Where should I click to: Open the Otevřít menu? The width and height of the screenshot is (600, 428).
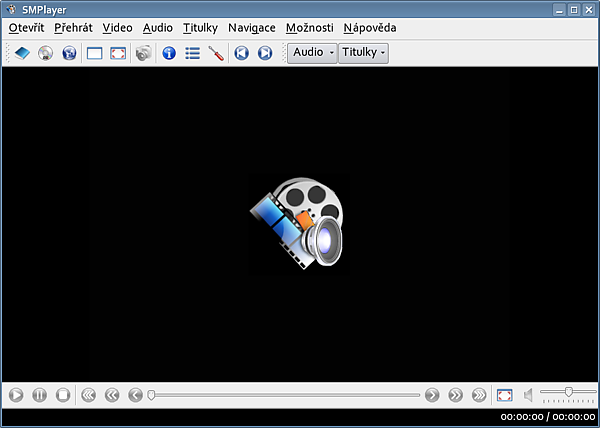pyautogui.click(x=27, y=28)
